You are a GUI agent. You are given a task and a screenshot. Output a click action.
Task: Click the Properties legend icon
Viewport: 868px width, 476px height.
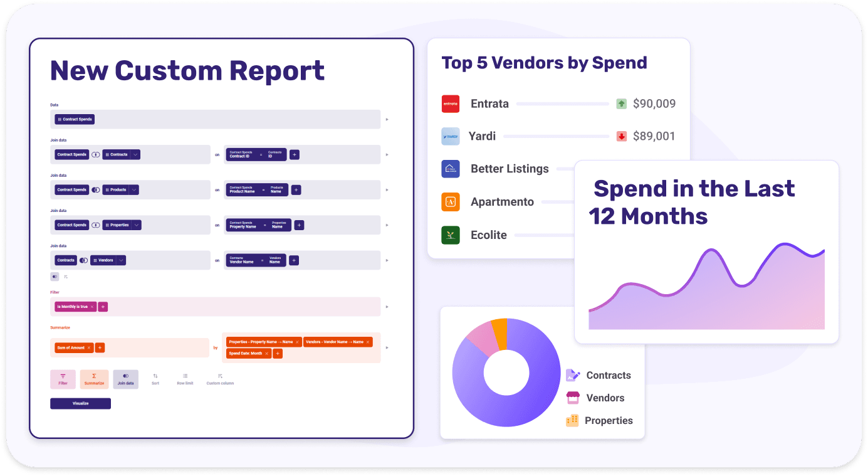point(572,421)
